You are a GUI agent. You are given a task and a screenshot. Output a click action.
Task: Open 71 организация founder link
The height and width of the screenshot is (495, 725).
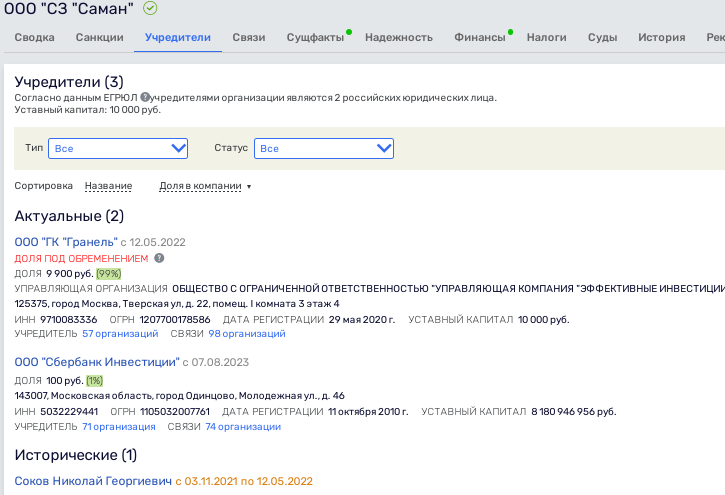click(x=119, y=427)
